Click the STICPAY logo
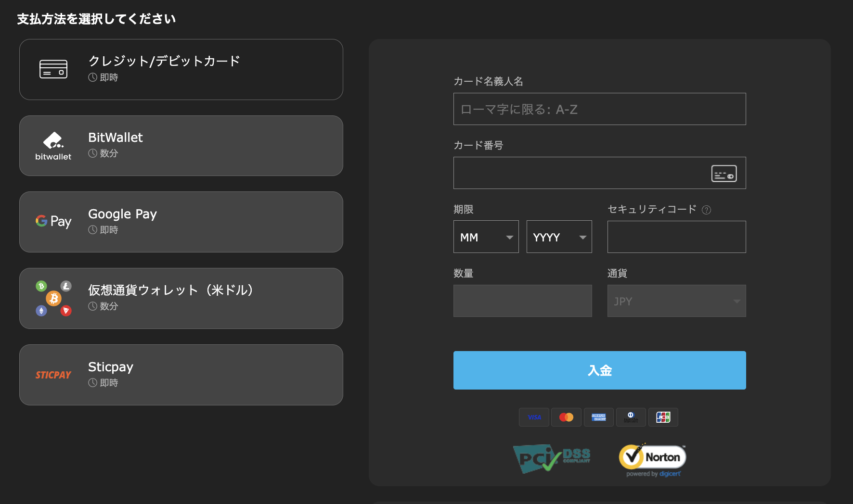 point(53,375)
